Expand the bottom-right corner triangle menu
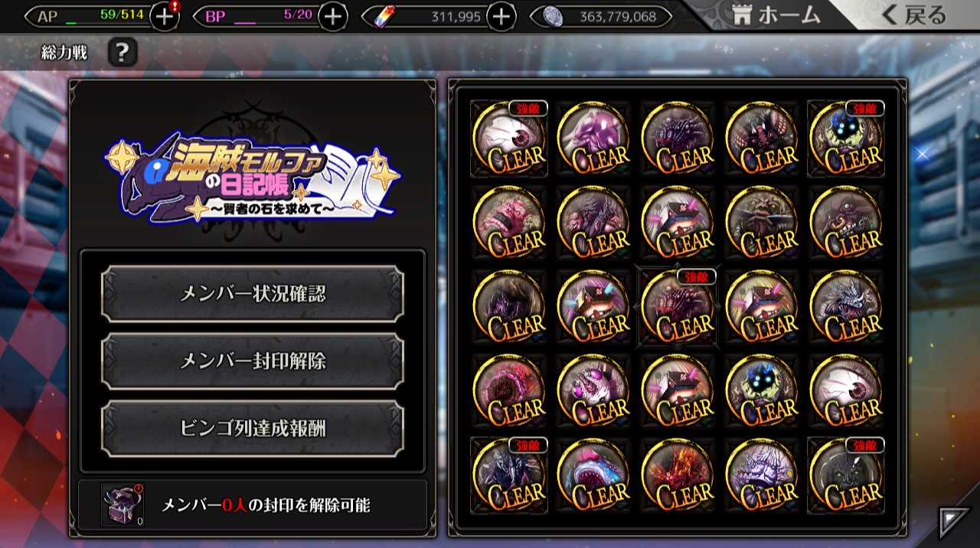The width and height of the screenshot is (980, 548). point(954,521)
